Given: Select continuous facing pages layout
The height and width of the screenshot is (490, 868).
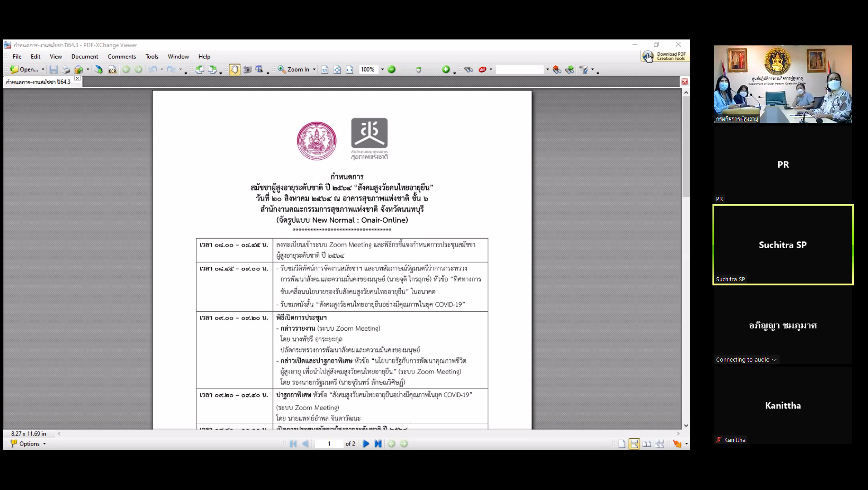Looking at the screenshot, I should tap(659, 444).
